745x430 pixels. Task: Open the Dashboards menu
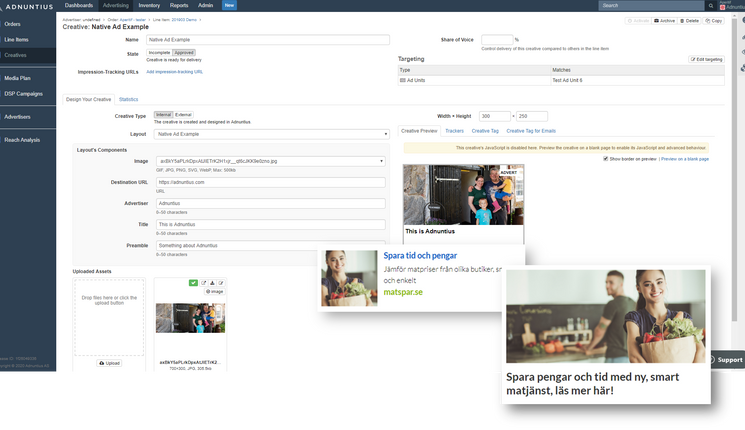79,6
